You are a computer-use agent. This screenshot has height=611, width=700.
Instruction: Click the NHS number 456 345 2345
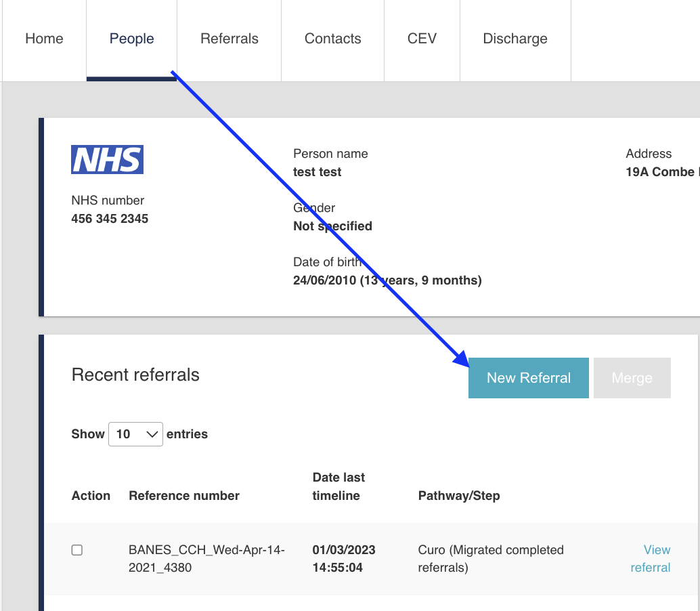110,219
